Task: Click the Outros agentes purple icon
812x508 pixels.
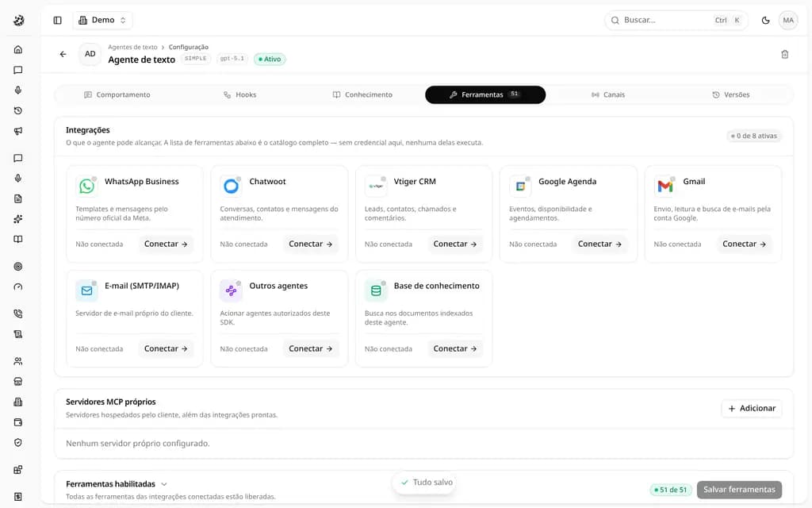Action: (231, 291)
